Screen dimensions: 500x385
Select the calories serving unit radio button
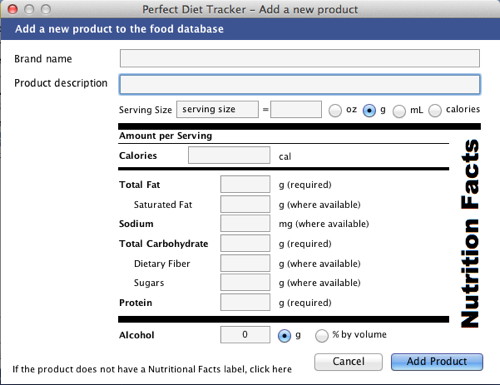pyautogui.click(x=435, y=111)
